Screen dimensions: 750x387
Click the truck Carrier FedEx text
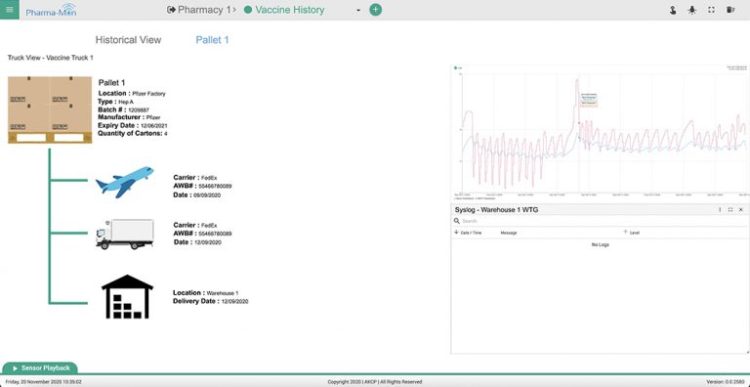195,225
